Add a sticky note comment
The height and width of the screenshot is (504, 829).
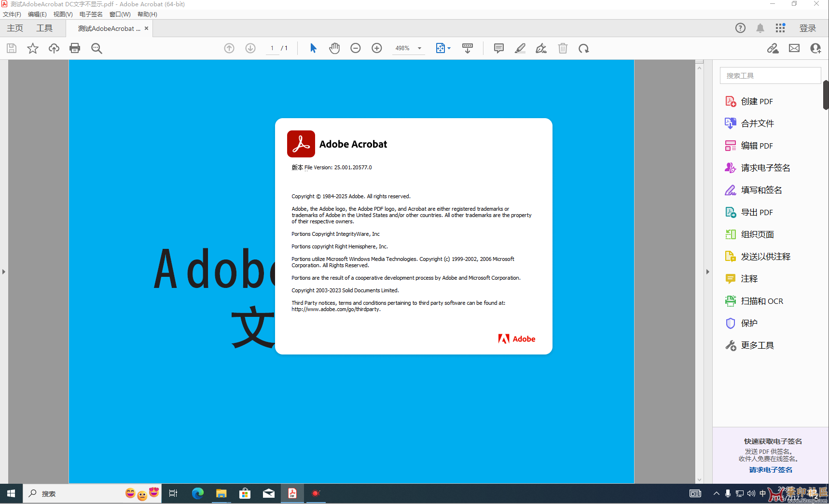click(499, 48)
